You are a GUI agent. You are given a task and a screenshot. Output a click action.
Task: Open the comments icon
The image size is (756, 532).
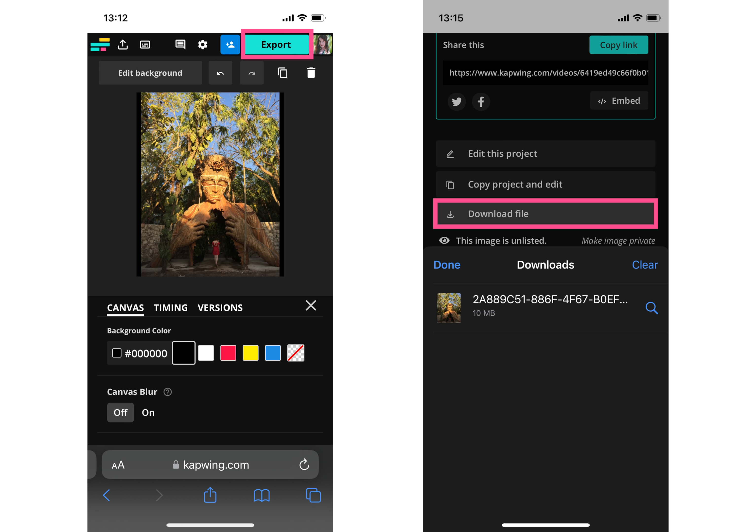(x=180, y=44)
